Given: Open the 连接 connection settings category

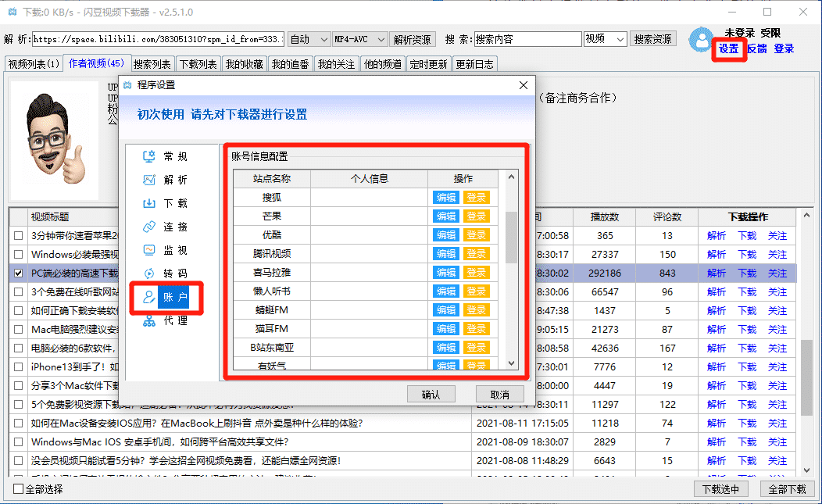Looking at the screenshot, I should (165, 227).
